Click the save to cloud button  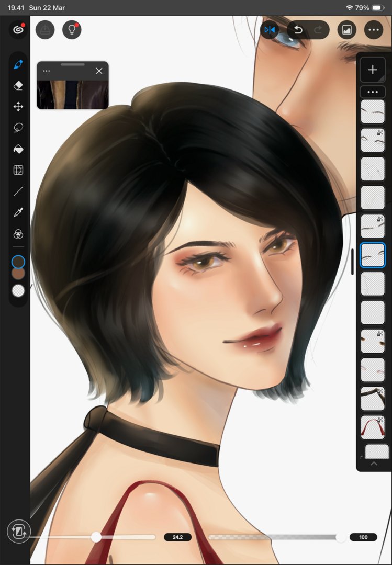(45, 29)
